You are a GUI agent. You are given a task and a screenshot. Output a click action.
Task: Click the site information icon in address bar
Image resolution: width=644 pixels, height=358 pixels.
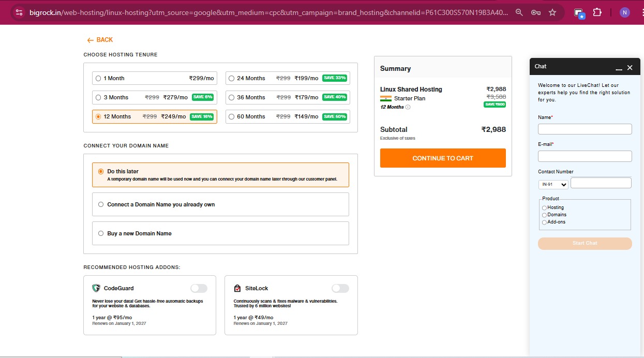[19, 12]
